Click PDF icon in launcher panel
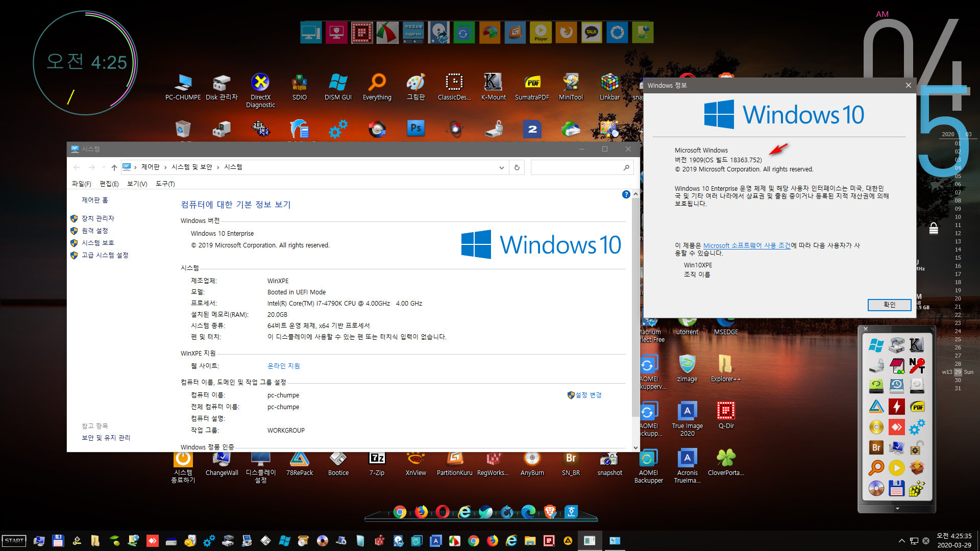Viewport: 980px width, 551px height. coord(917,407)
